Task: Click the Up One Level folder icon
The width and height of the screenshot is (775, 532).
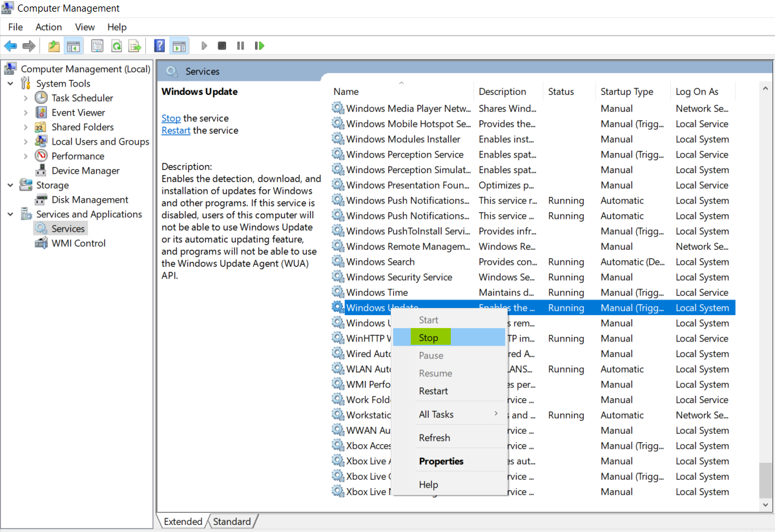Action: pos(54,46)
